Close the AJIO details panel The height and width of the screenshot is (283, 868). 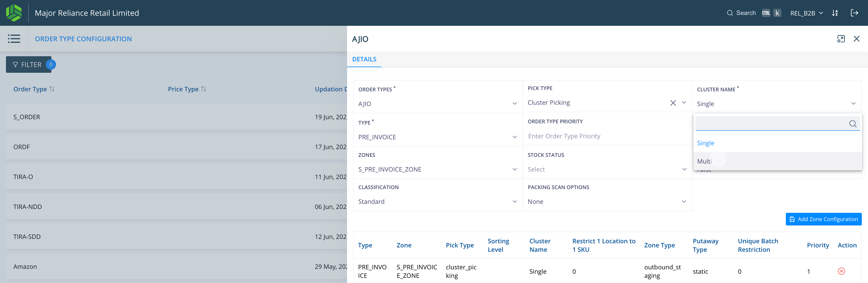coord(856,39)
